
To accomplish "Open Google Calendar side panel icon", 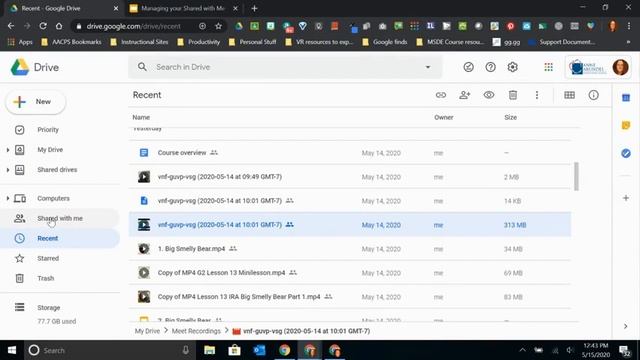I will [x=626, y=98].
